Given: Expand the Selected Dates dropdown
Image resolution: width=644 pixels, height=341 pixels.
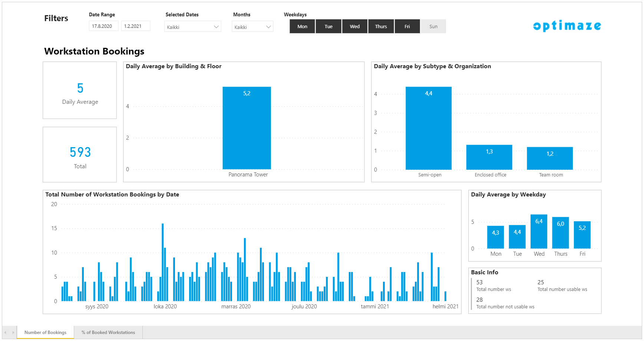Looking at the screenshot, I should pos(192,27).
